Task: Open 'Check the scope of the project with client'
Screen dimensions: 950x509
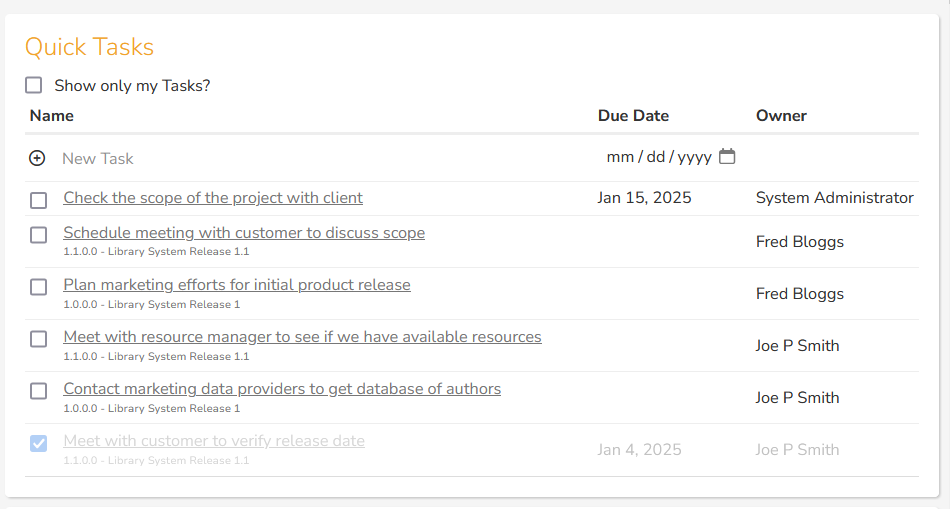Action: coord(213,198)
